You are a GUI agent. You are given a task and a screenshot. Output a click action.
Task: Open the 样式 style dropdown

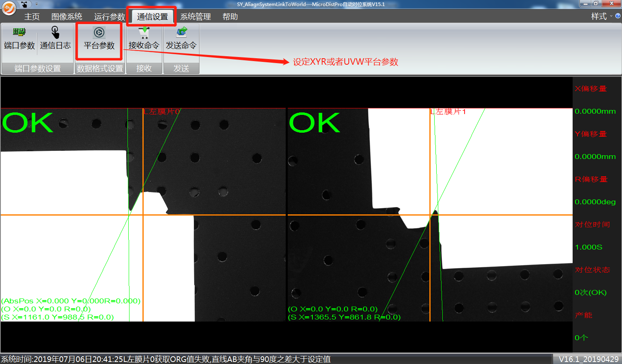tap(601, 16)
